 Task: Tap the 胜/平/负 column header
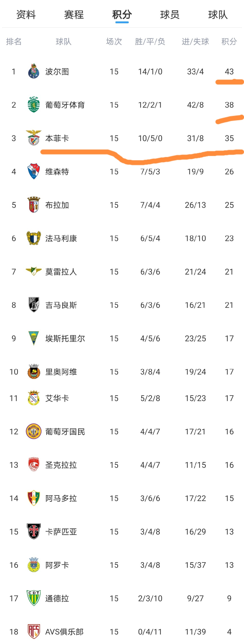[x=150, y=41]
